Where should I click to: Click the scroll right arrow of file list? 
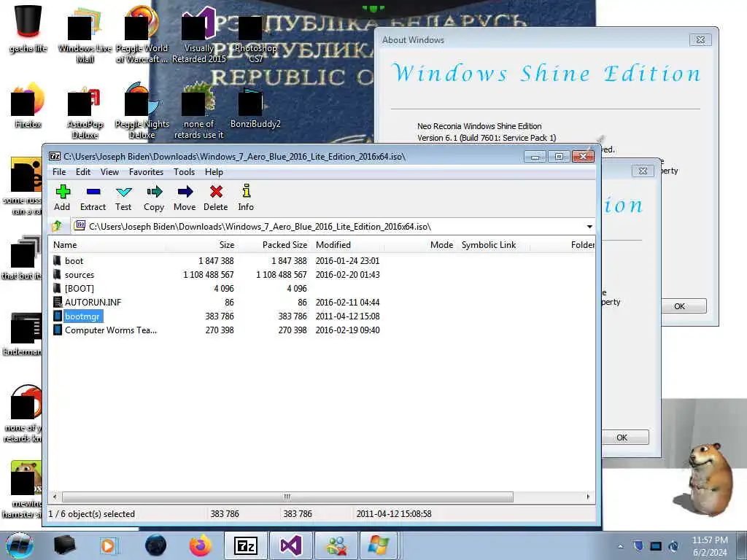588,497
